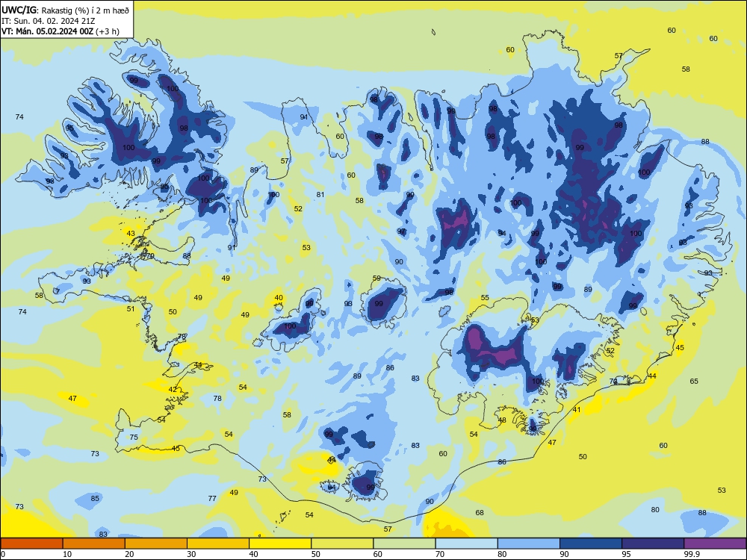Click the map value "41"
The height and width of the screenshot is (560, 747).
point(577,409)
